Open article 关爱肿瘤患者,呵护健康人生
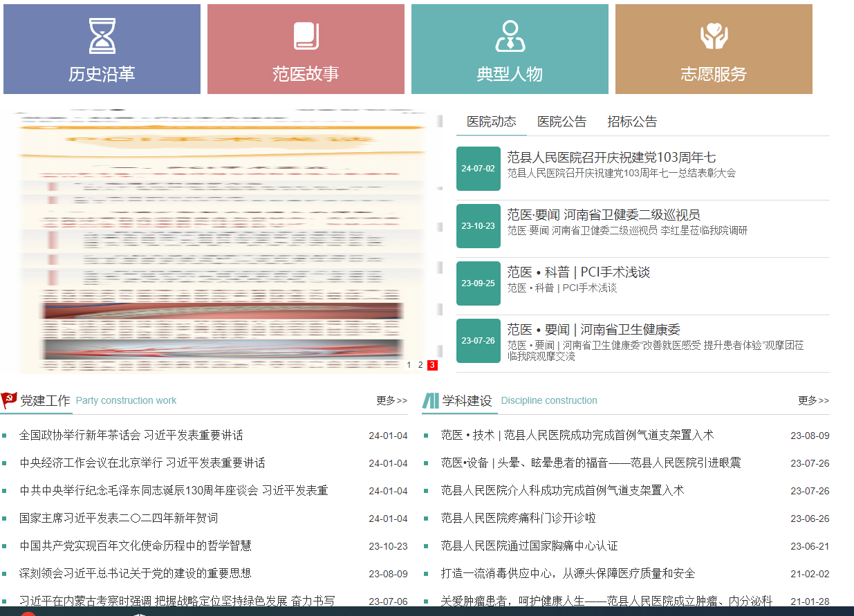The width and height of the screenshot is (854, 616). (606, 601)
